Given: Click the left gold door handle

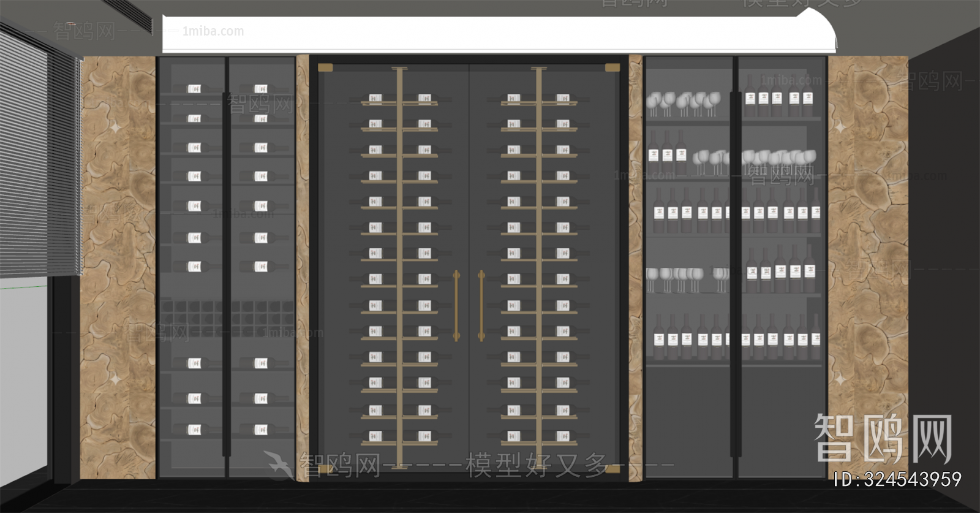Looking at the screenshot, I should pos(456,305).
